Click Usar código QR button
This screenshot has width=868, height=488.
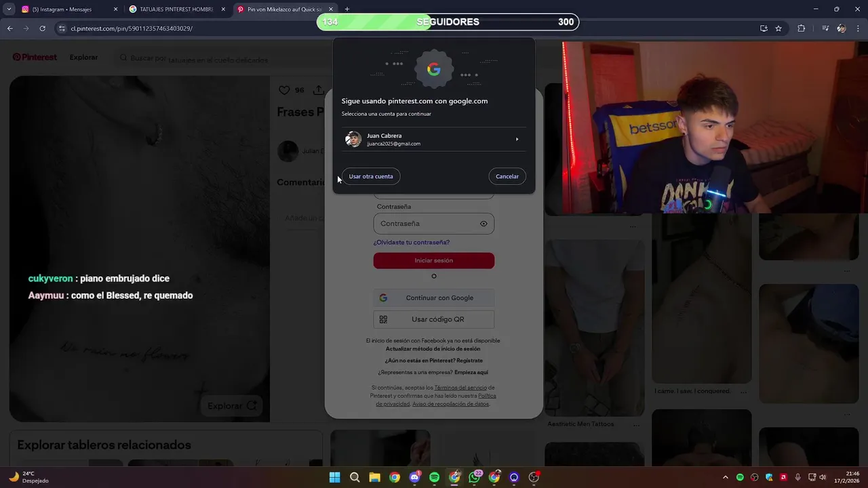pyautogui.click(x=434, y=319)
